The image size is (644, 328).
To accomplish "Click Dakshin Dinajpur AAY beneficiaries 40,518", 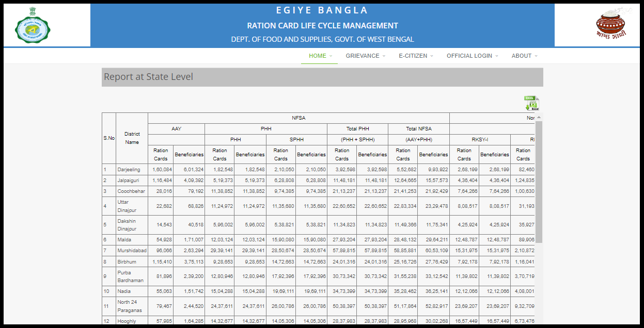I will tap(196, 225).
